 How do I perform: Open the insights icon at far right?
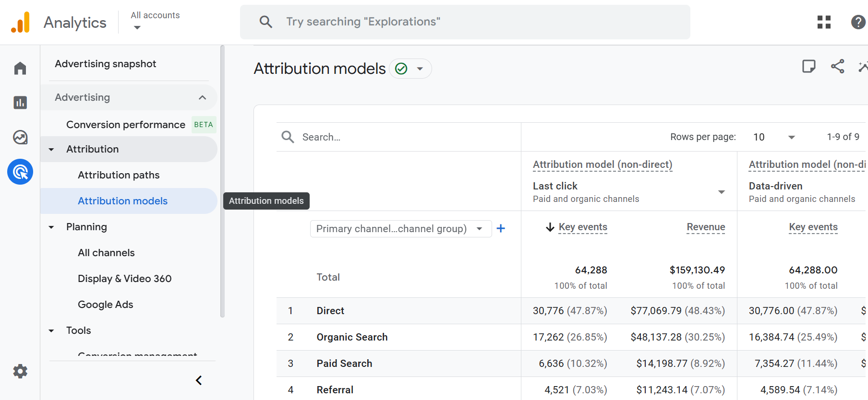[x=863, y=67]
